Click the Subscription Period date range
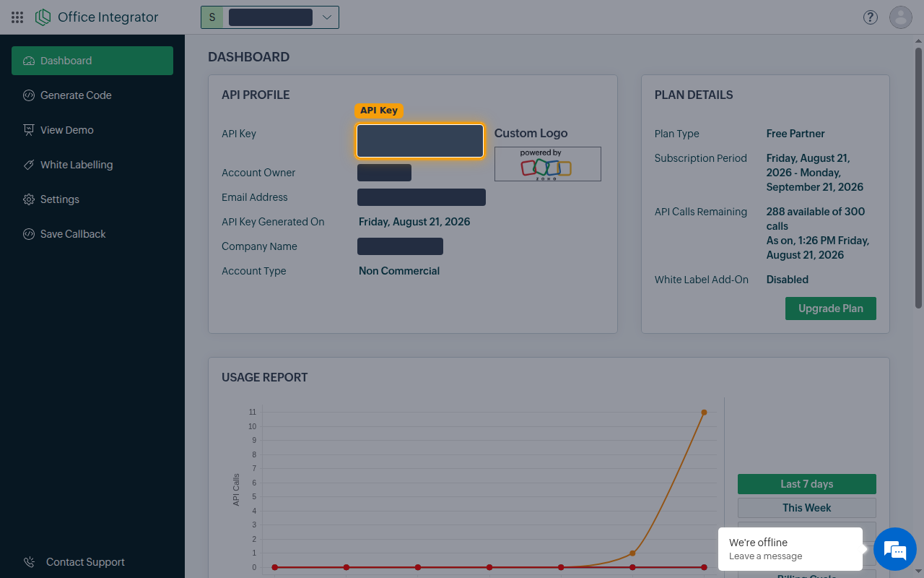The image size is (924, 578). point(815,173)
